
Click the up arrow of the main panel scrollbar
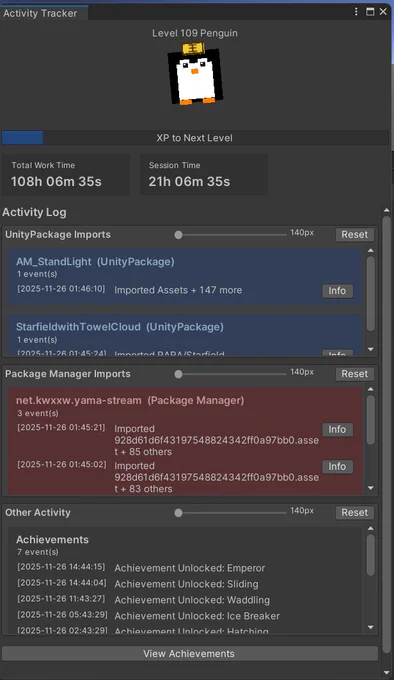click(x=387, y=211)
